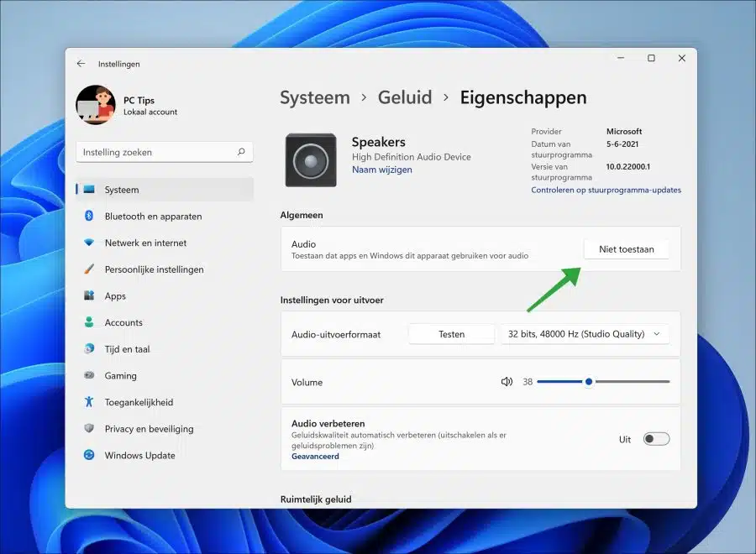This screenshot has height=554, width=756.
Task: Open Bluetooth en apparaten section
Action: [165, 216]
